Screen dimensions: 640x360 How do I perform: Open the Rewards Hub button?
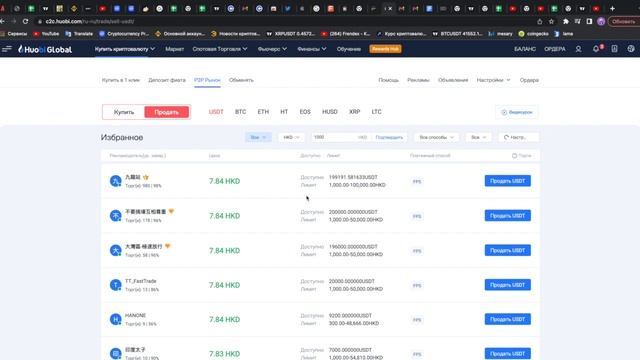pos(385,49)
